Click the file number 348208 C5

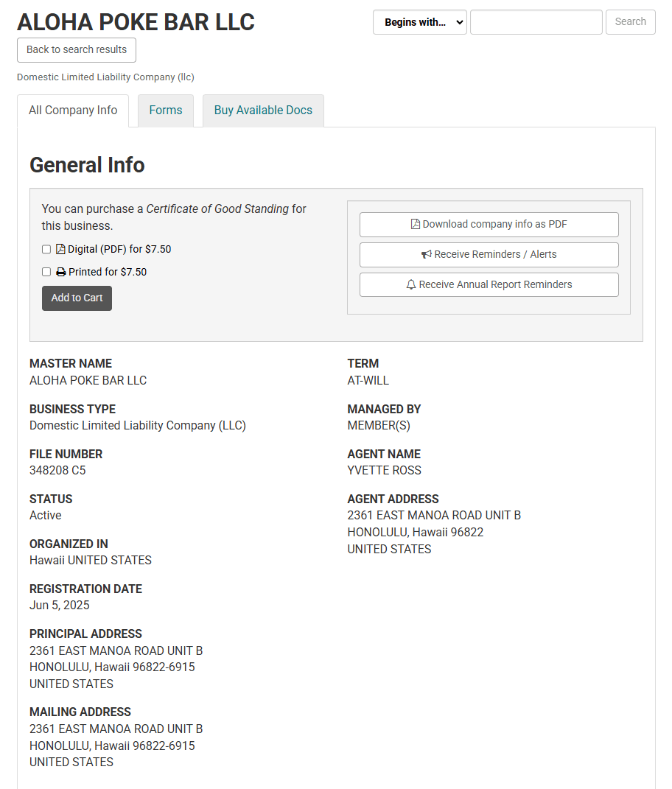point(57,470)
